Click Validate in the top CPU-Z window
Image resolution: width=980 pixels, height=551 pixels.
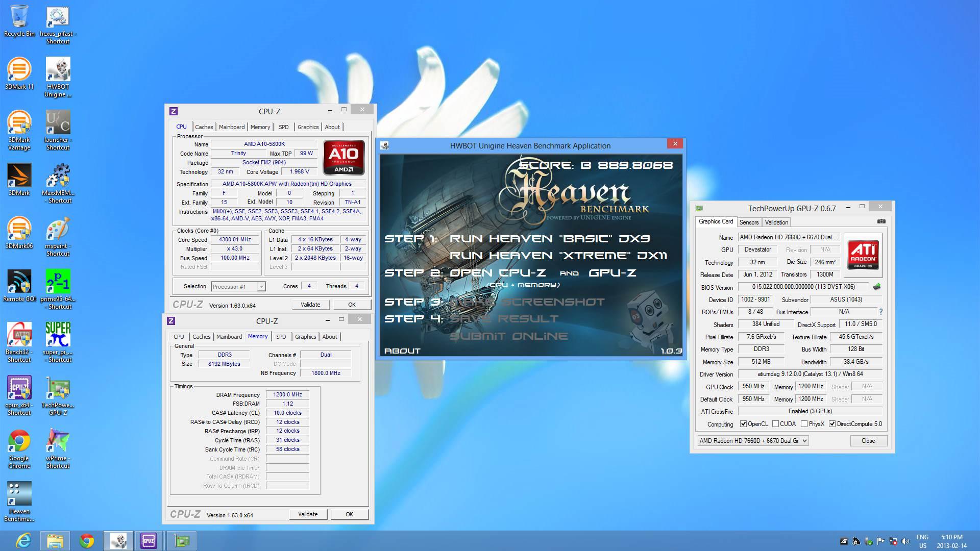click(x=310, y=305)
